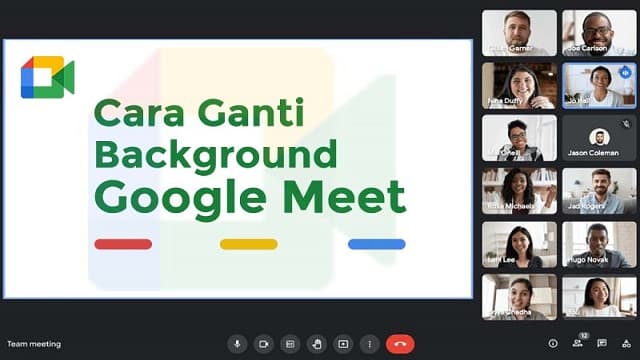Select Jo Hall's highlighted video tile
640x360 pixels.
pos(599,86)
